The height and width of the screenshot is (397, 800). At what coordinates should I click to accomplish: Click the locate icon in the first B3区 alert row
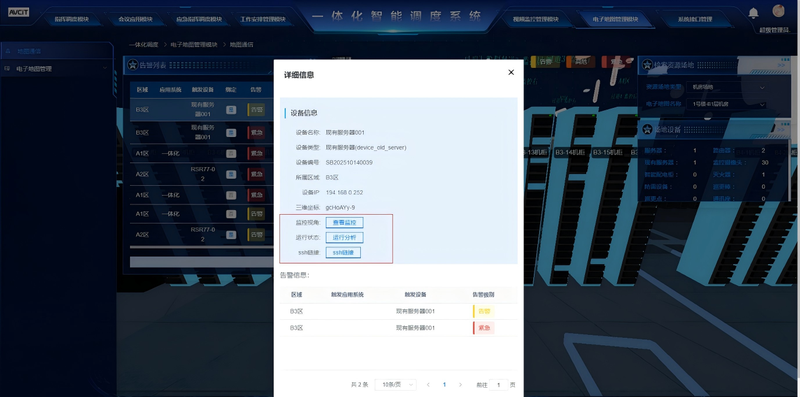[231, 110]
